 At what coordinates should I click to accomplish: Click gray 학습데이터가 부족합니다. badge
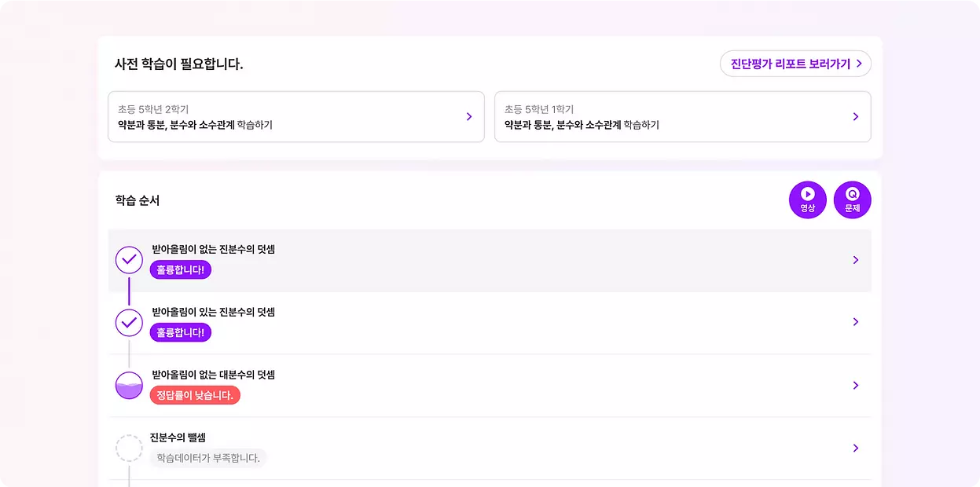(x=208, y=458)
